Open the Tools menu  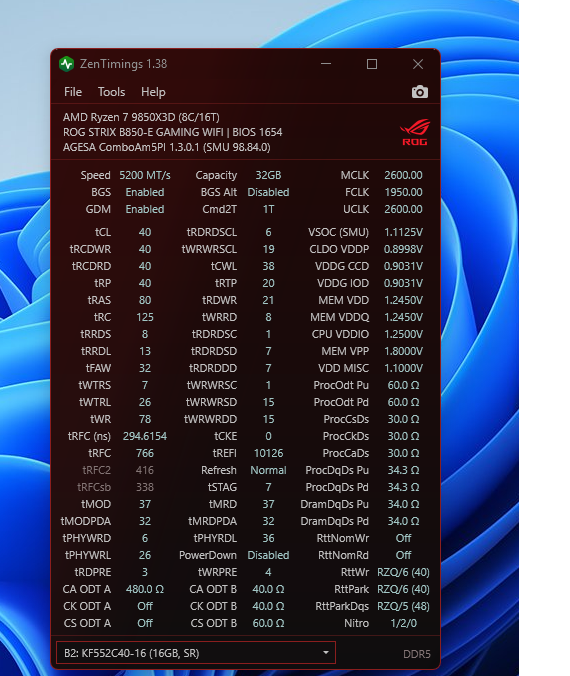pos(111,92)
